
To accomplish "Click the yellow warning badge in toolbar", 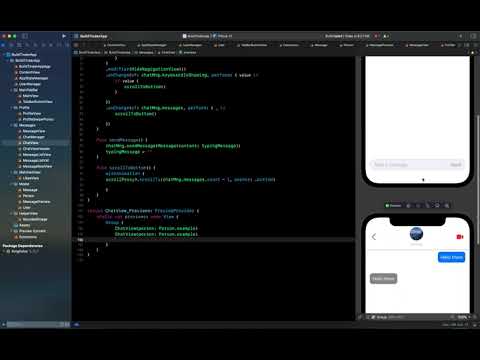I will 386,36.
